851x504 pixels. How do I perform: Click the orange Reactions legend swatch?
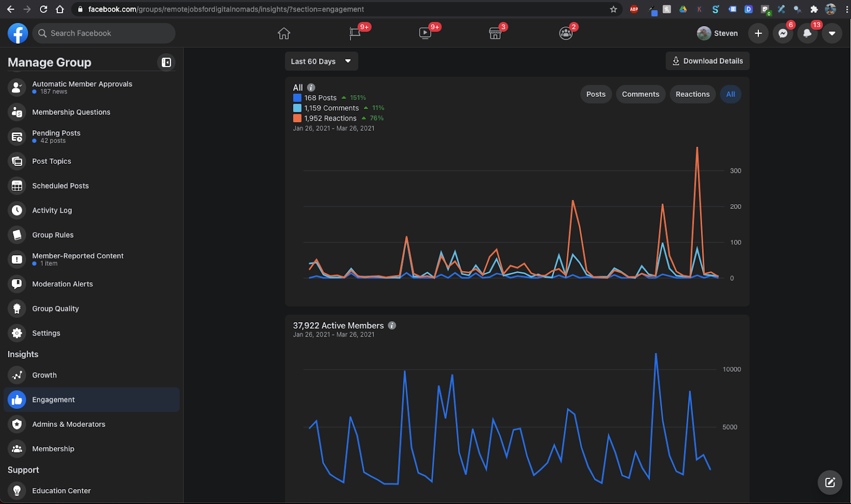(297, 118)
